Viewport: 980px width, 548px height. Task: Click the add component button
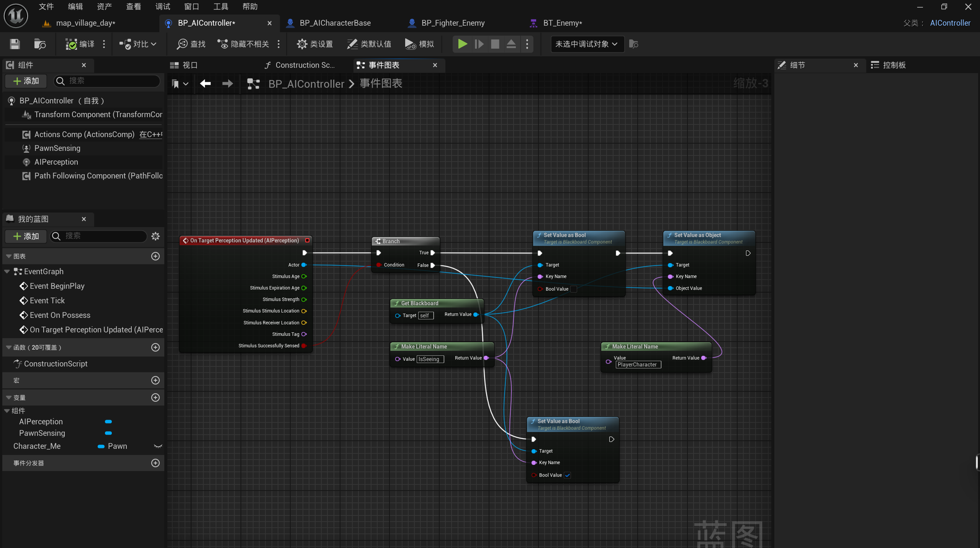point(26,81)
